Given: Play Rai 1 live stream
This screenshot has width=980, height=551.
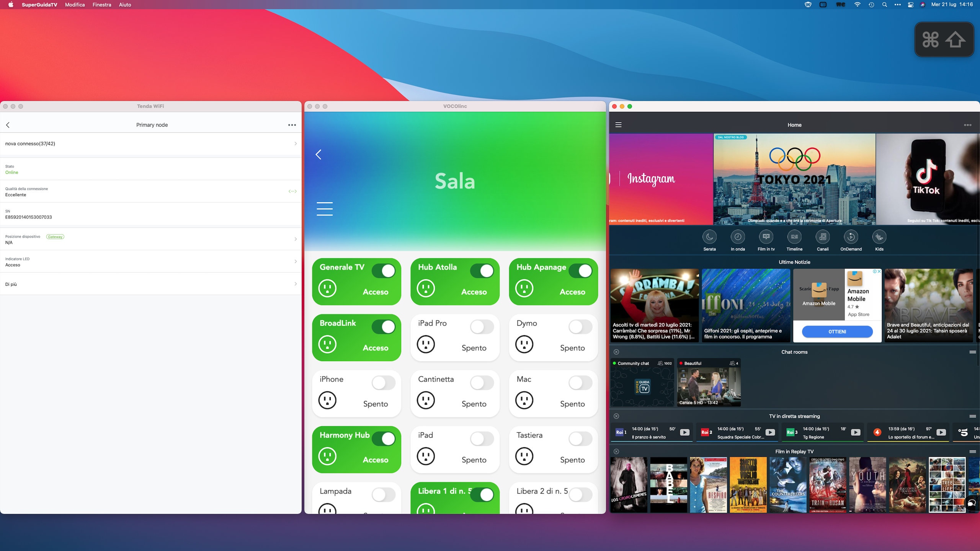Looking at the screenshot, I should tap(684, 432).
